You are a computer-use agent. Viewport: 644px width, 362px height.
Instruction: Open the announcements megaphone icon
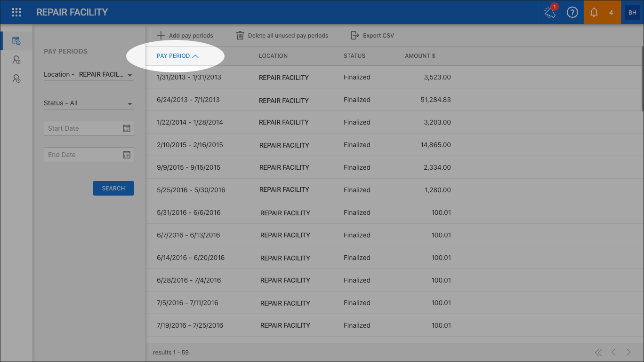coord(550,12)
